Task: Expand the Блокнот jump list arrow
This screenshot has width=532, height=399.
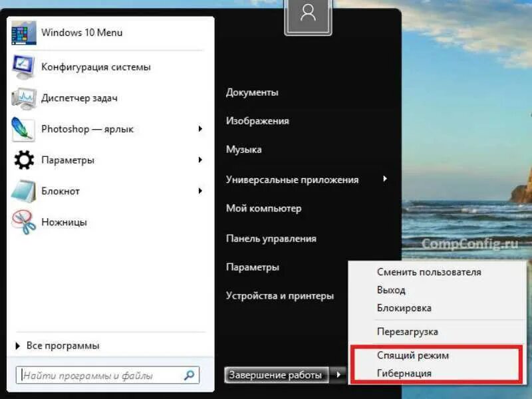Action: (200, 191)
